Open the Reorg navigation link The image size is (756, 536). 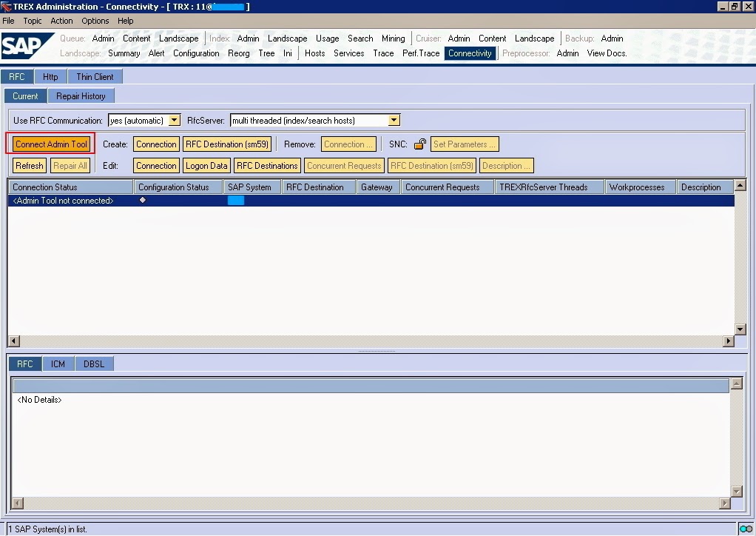coord(239,53)
